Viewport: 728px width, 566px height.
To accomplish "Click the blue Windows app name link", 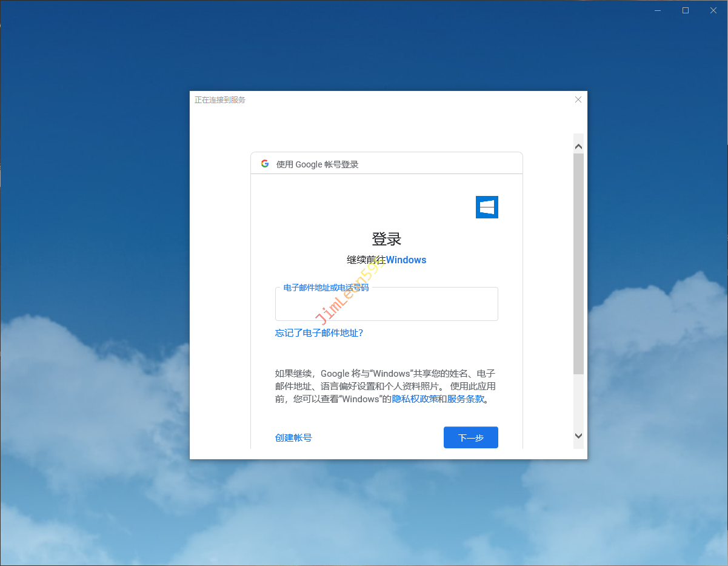I will point(406,260).
